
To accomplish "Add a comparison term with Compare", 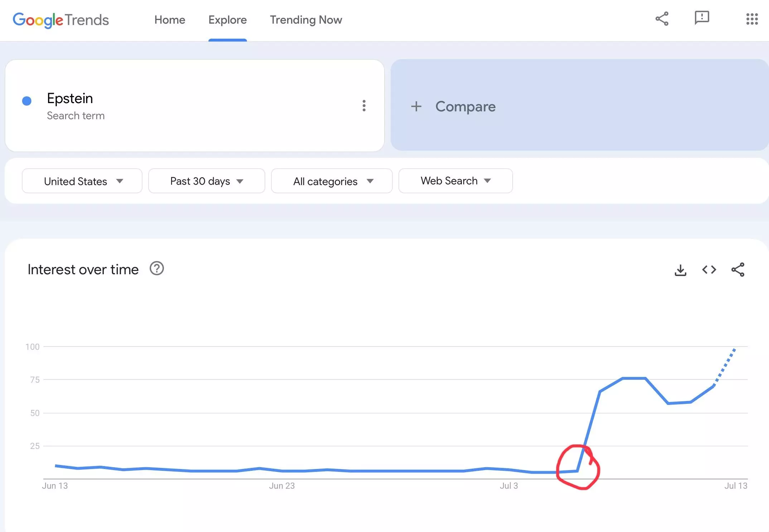I will coord(580,105).
